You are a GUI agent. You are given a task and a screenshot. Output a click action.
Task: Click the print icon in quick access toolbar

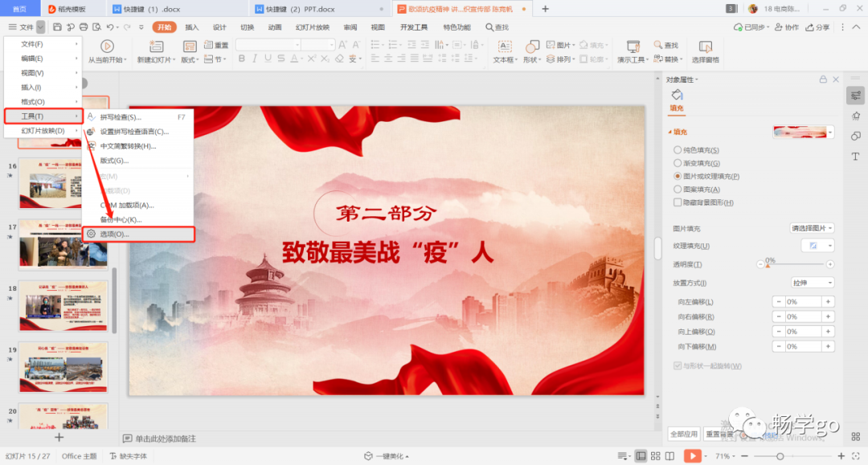click(x=84, y=27)
